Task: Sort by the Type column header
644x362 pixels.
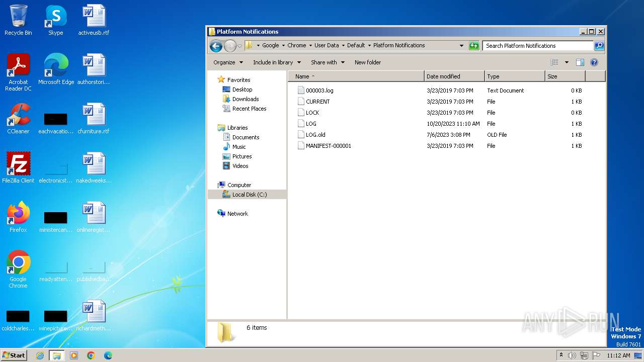Action: (515, 76)
